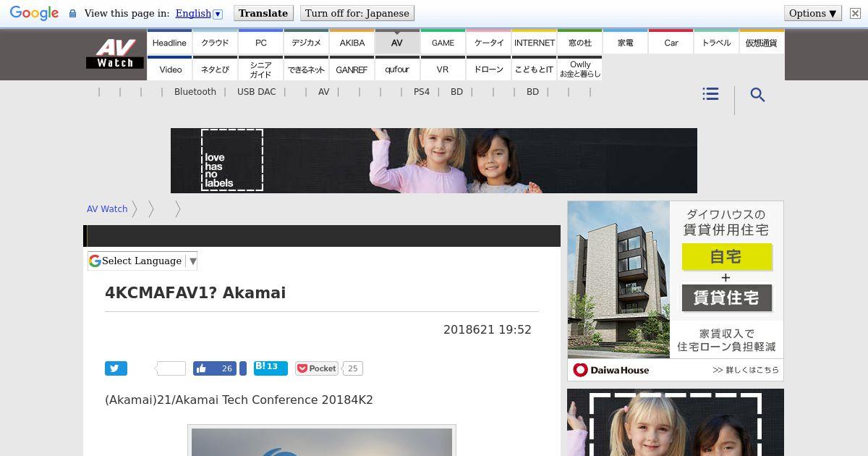Open the GAME tab
This screenshot has width=868, height=456.
pyautogui.click(x=443, y=42)
